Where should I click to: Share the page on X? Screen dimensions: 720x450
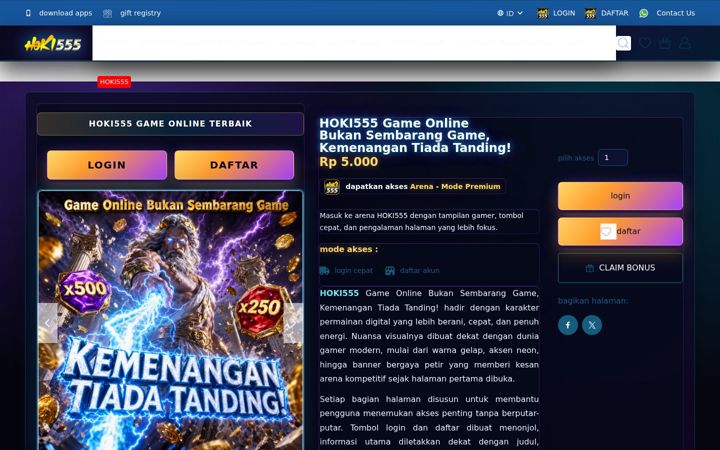pyautogui.click(x=592, y=325)
